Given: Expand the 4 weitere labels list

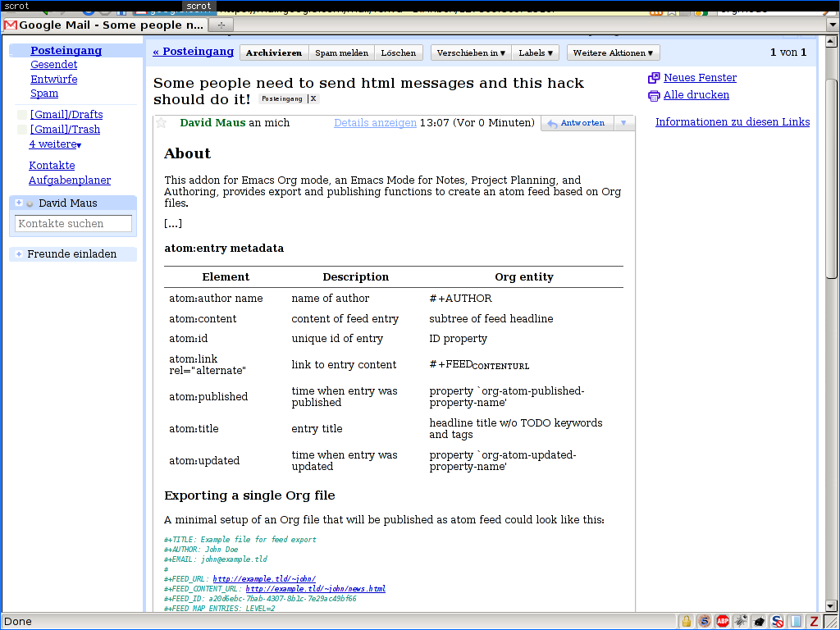Looking at the screenshot, I should pyautogui.click(x=55, y=144).
